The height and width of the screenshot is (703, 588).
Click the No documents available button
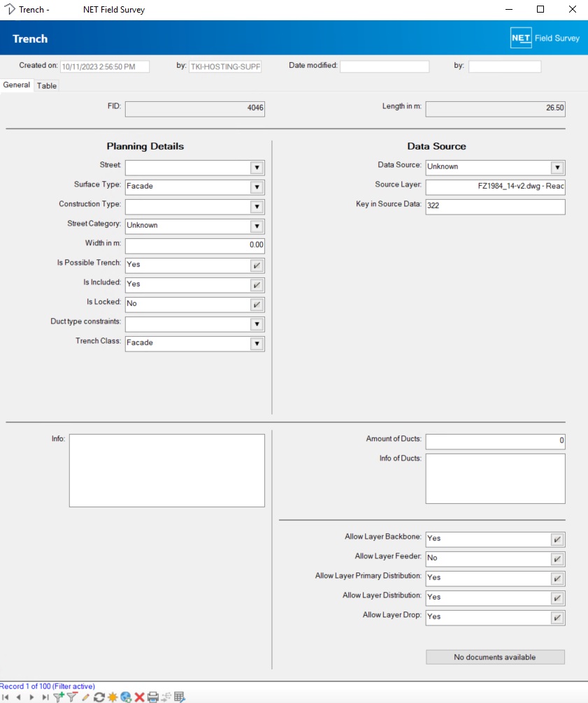coord(495,658)
